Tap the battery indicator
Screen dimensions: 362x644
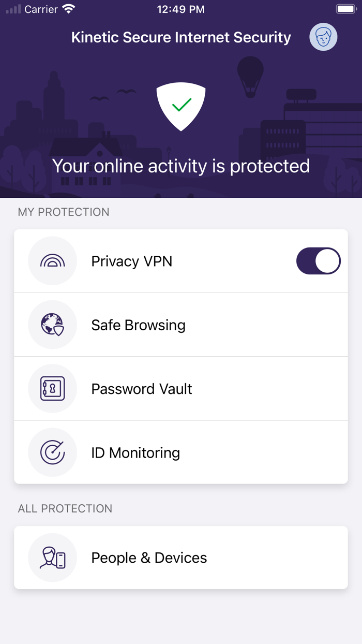345,8
